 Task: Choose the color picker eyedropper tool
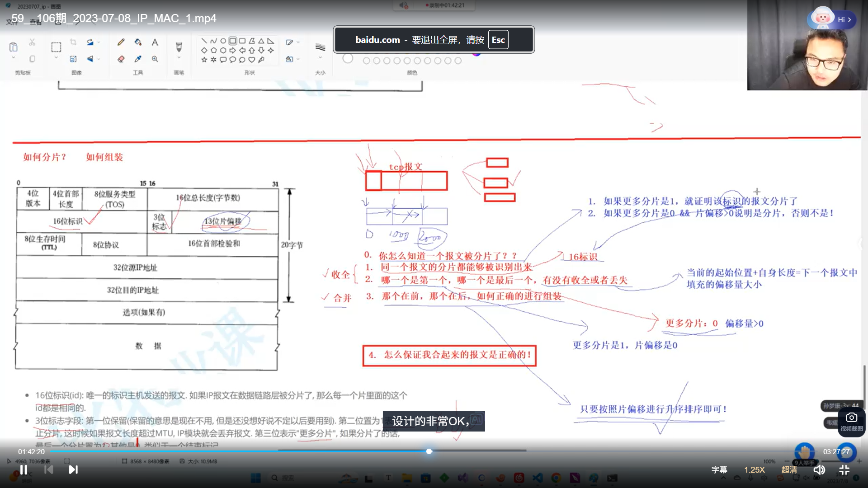coord(138,59)
